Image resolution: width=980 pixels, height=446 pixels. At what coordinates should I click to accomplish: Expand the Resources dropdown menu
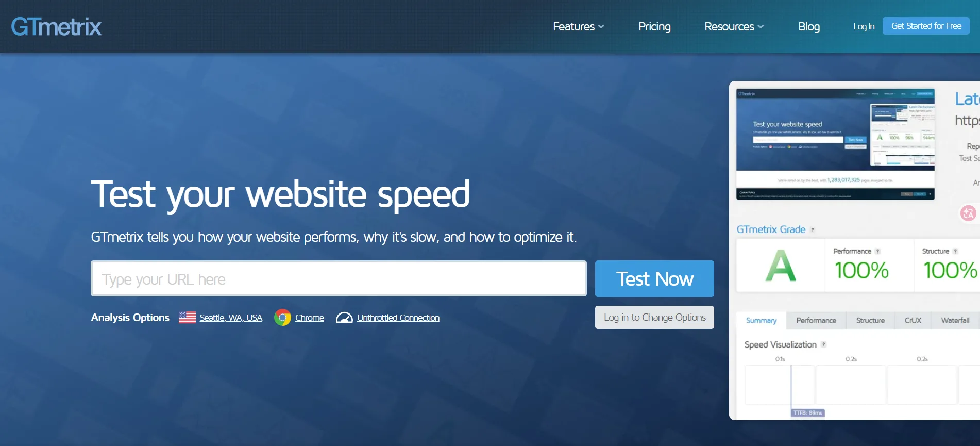tap(734, 26)
